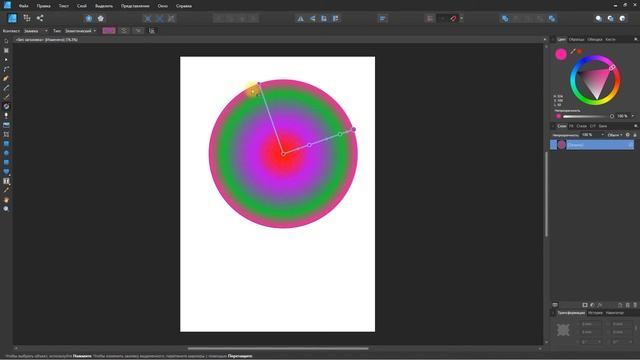The height and width of the screenshot is (360, 640).
Task: Switch to the Стили tab
Action: click(x=581, y=126)
